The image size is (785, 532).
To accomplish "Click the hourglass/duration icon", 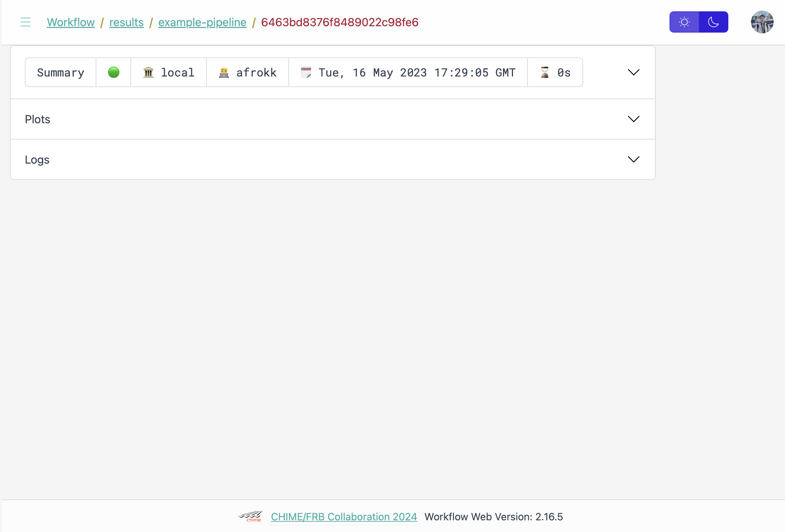I will coord(544,72).
